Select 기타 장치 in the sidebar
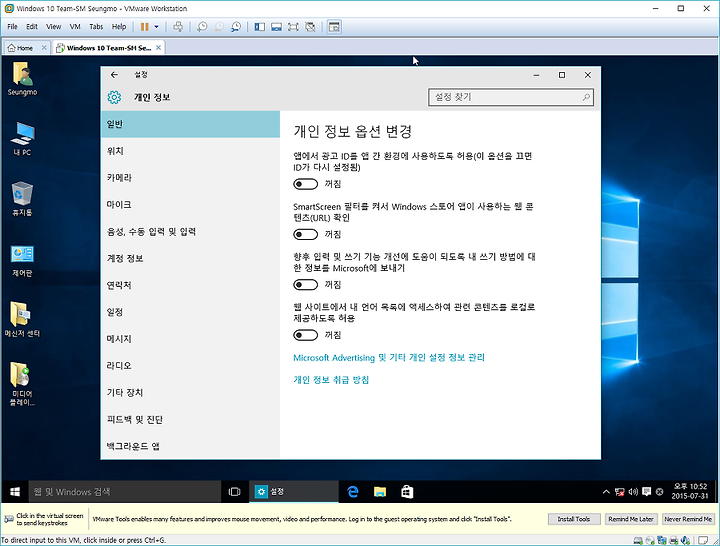The width and height of the screenshot is (720, 546). (x=190, y=393)
